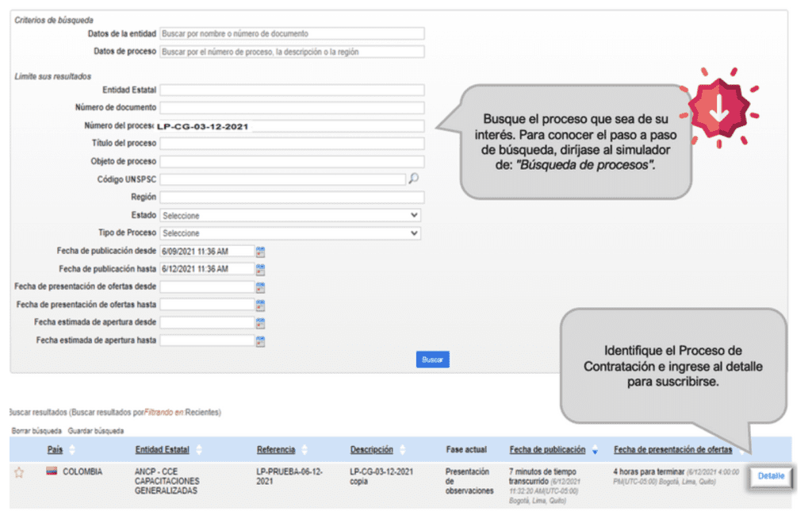Screen dimensions: 812x519
Task: Expand the Estado dropdown
Action: click(290, 215)
